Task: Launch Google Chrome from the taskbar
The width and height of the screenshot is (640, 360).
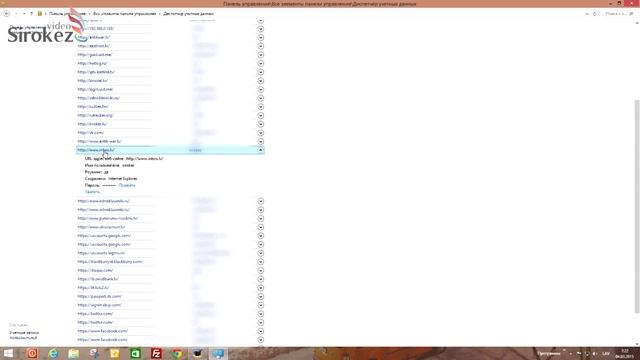Action: [177, 353]
